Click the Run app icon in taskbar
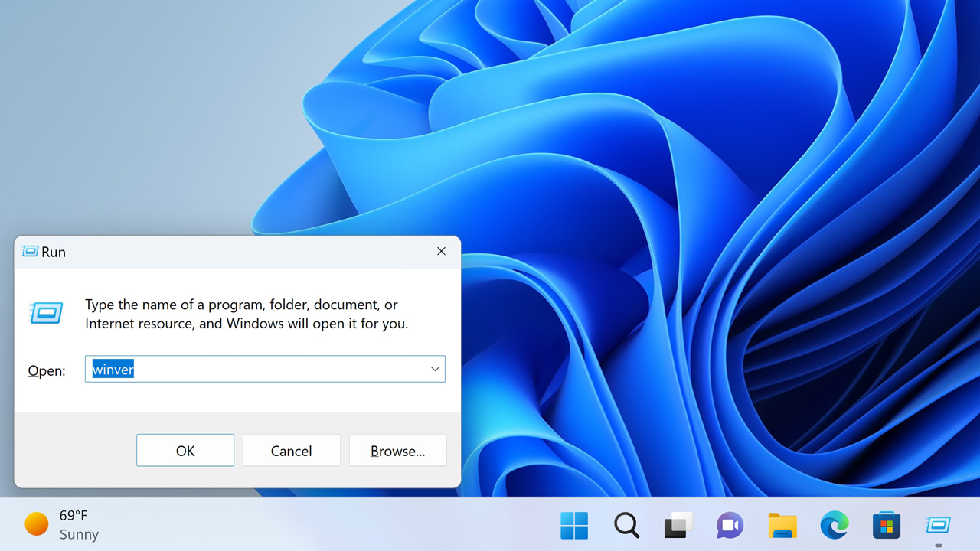Image resolution: width=980 pixels, height=551 pixels. 938,525
